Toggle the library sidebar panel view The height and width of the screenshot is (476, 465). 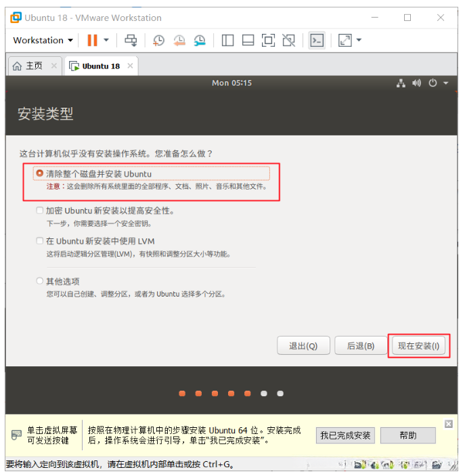click(x=227, y=40)
